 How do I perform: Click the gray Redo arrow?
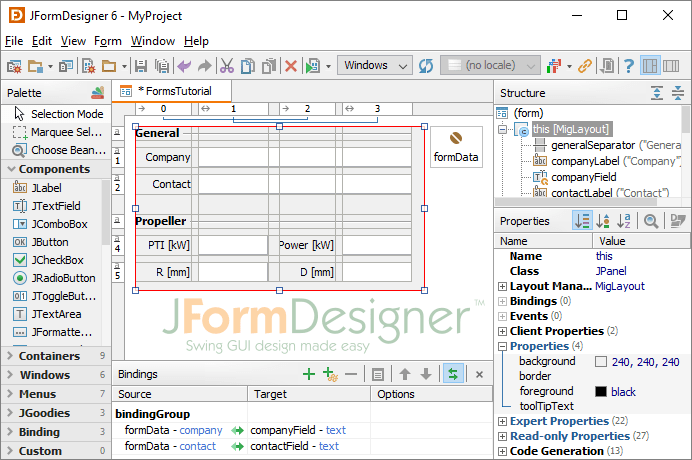tap(204, 66)
